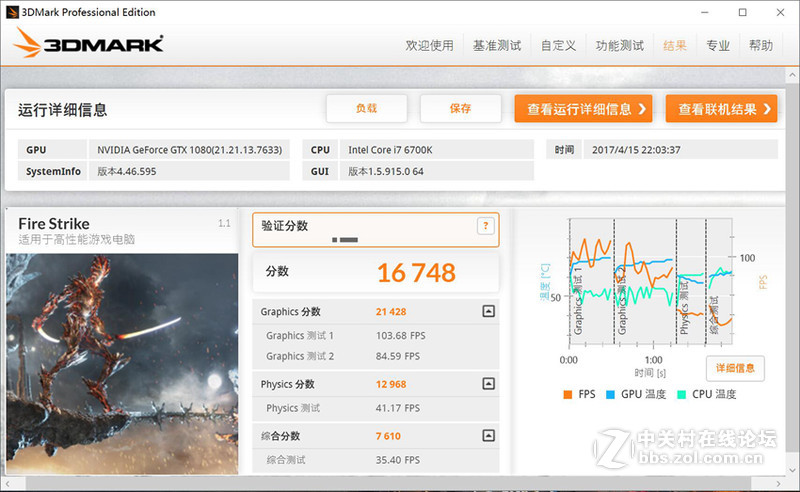Click the GUI version 版本1.5.915.0 64
Image resolution: width=800 pixels, height=492 pixels.
click(x=386, y=171)
